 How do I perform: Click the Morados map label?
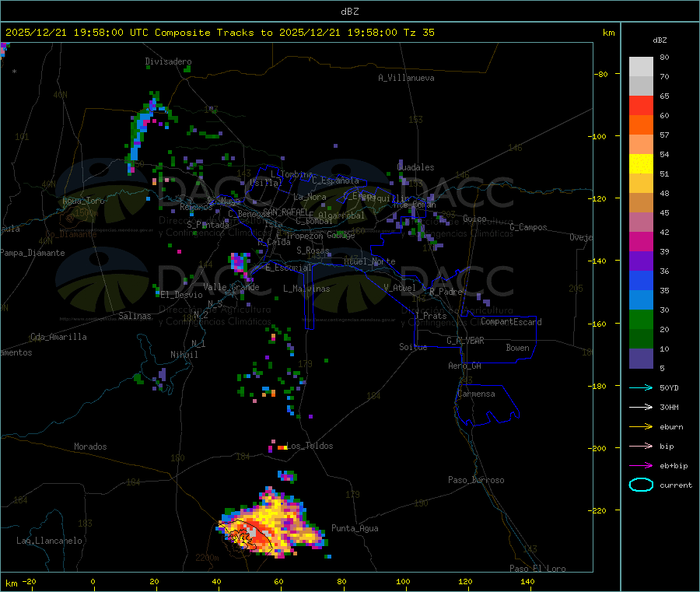[90, 447]
